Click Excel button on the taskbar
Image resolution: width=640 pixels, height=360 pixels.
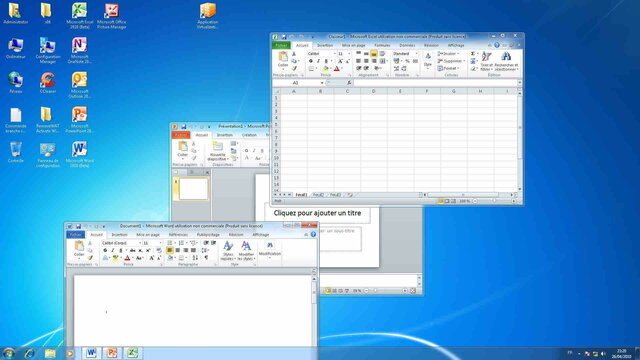point(132,353)
